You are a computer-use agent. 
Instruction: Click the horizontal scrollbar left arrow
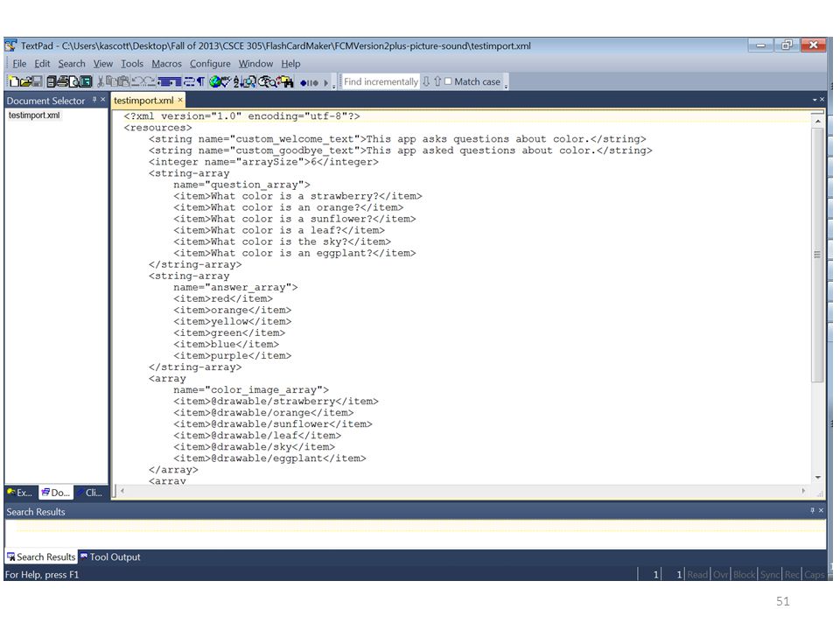[x=122, y=491]
